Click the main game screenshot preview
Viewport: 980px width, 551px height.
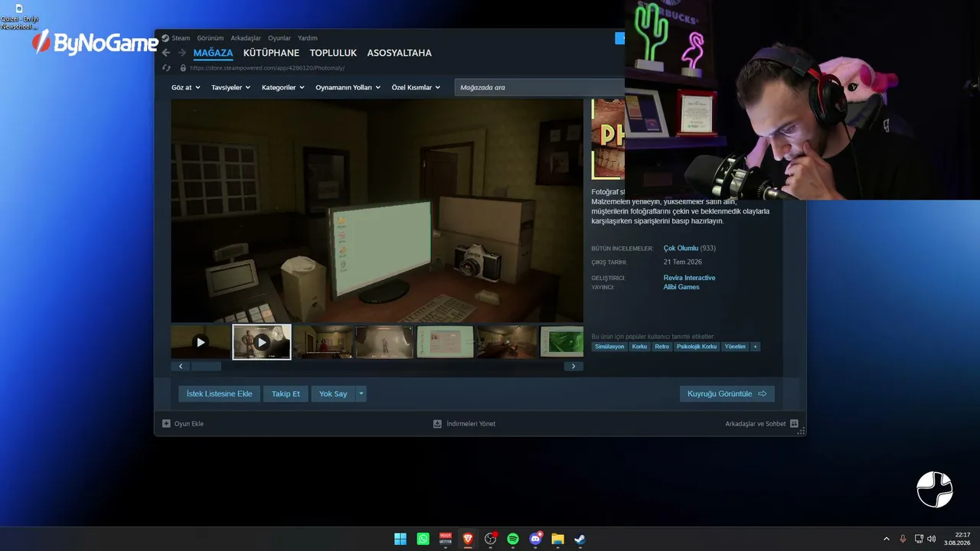377,210
